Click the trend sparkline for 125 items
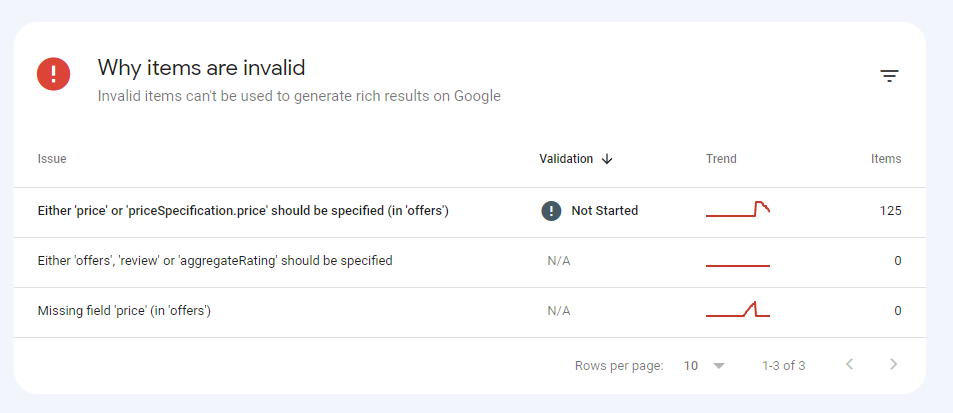The width and height of the screenshot is (953, 413). pos(738,210)
